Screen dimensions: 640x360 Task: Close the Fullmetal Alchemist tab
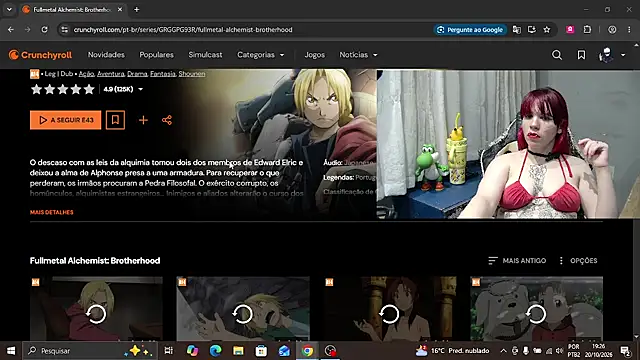click(120, 9)
